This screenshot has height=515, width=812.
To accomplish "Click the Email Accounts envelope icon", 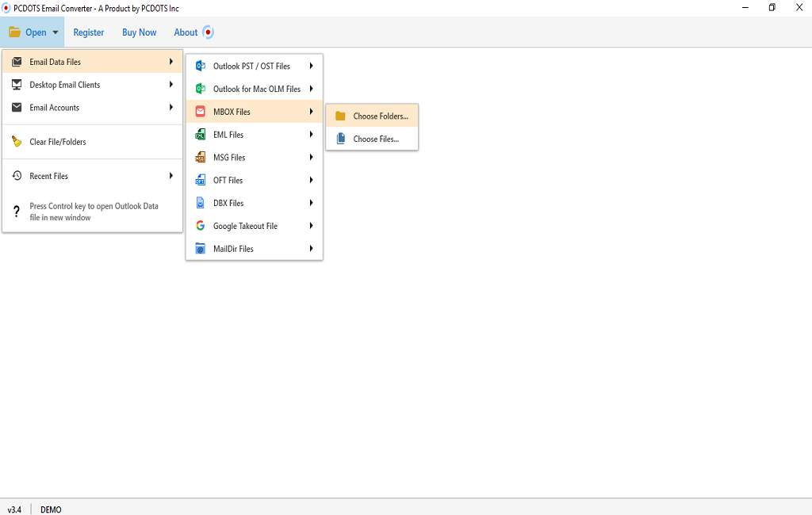I will point(17,107).
